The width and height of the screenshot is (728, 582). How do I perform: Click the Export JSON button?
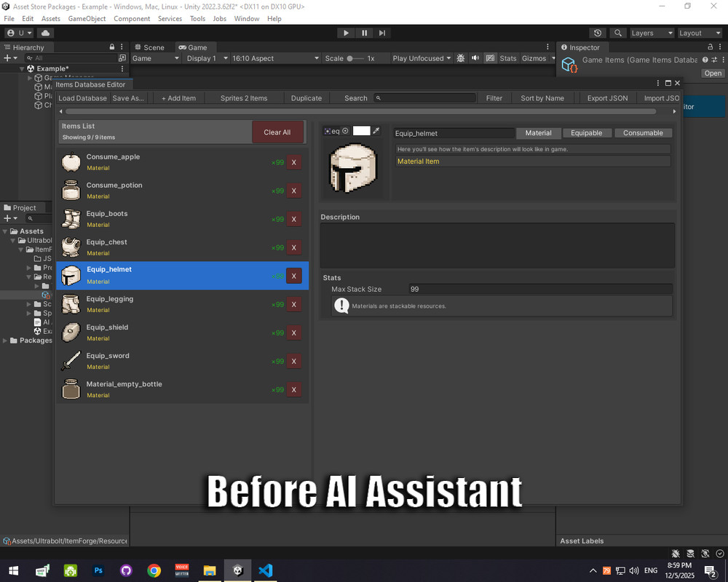[607, 97]
